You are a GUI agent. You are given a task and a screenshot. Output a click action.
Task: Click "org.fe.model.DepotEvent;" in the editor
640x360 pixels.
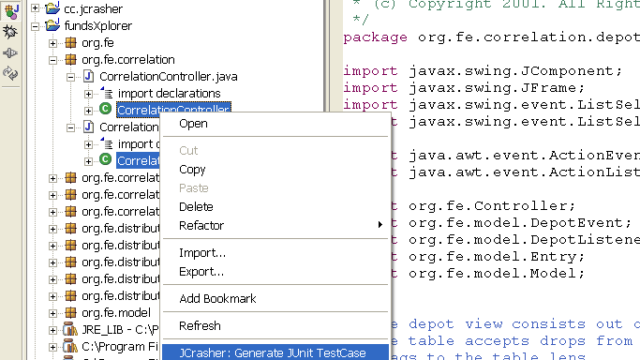(520, 223)
